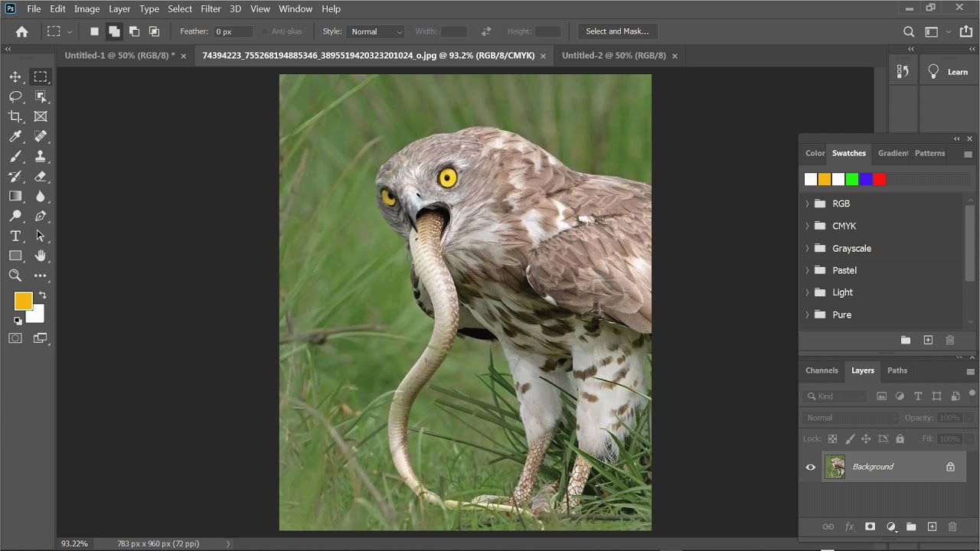Open the layer blend mode dropdown

[850, 418]
